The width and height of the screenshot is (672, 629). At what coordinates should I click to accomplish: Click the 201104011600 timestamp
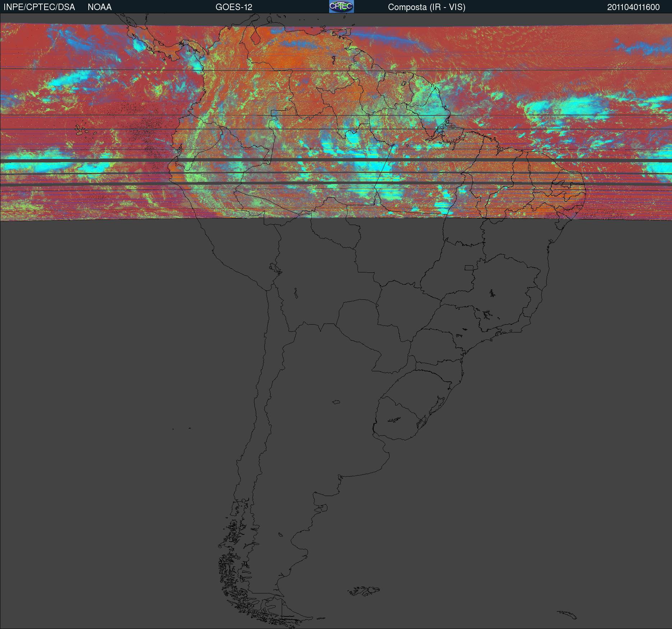[634, 7]
